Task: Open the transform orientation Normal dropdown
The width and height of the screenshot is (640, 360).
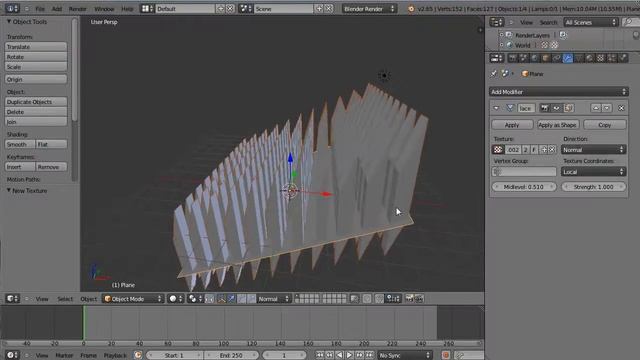Action: (273, 299)
